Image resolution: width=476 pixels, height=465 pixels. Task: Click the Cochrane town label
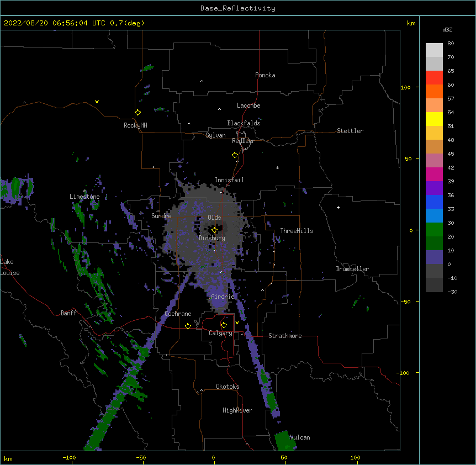click(178, 314)
